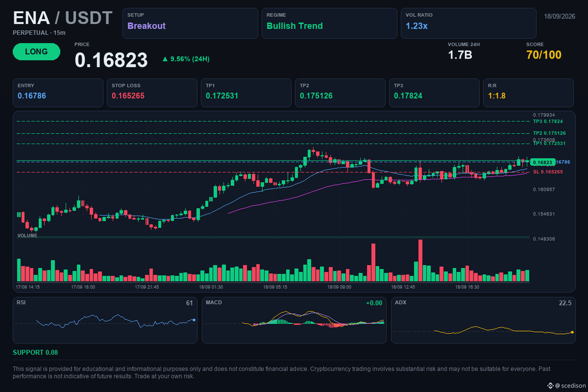Screen dimensions: 588x392
Task: Click the green LONG badge
Action: tap(37, 51)
